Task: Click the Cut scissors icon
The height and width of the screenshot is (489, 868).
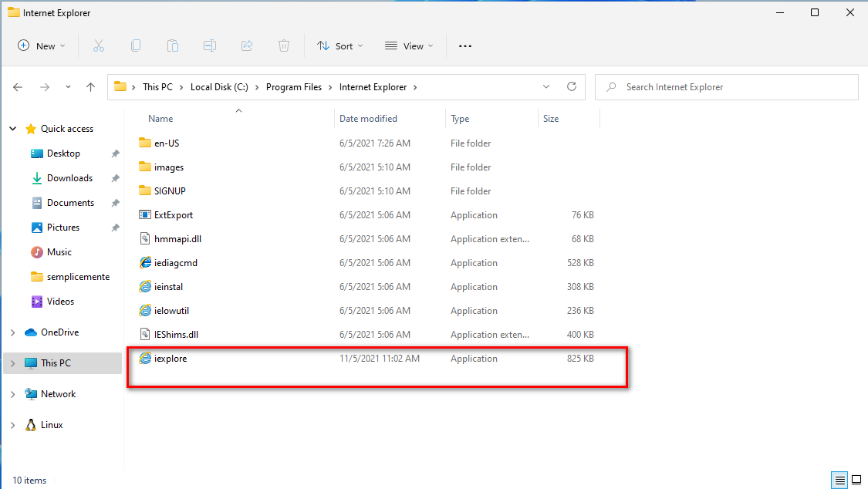Action: [x=99, y=46]
